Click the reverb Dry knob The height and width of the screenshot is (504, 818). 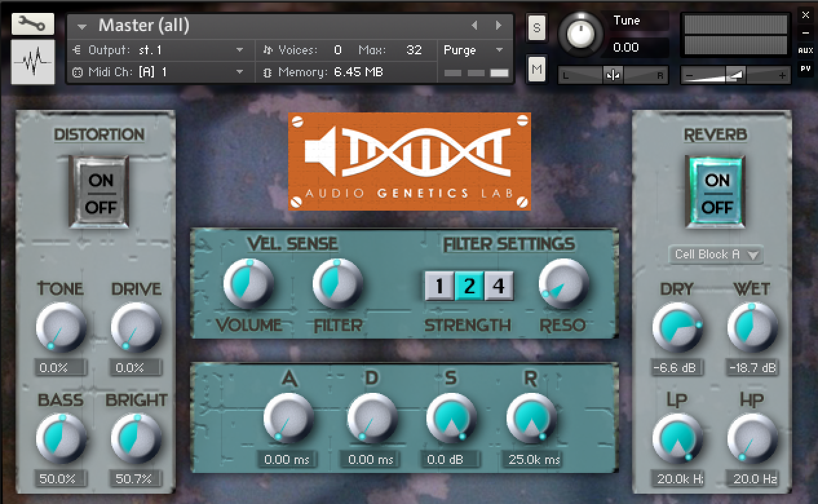click(677, 328)
